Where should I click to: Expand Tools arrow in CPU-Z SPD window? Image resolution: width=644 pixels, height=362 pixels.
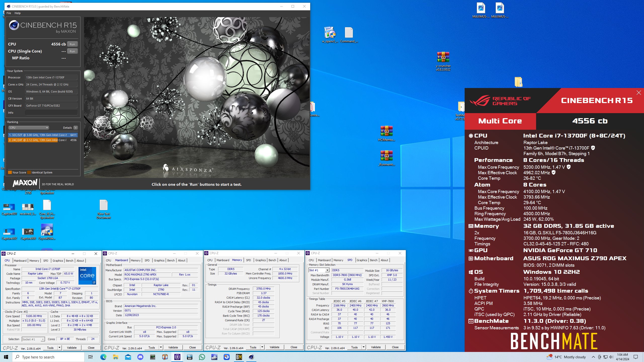(x=364, y=347)
